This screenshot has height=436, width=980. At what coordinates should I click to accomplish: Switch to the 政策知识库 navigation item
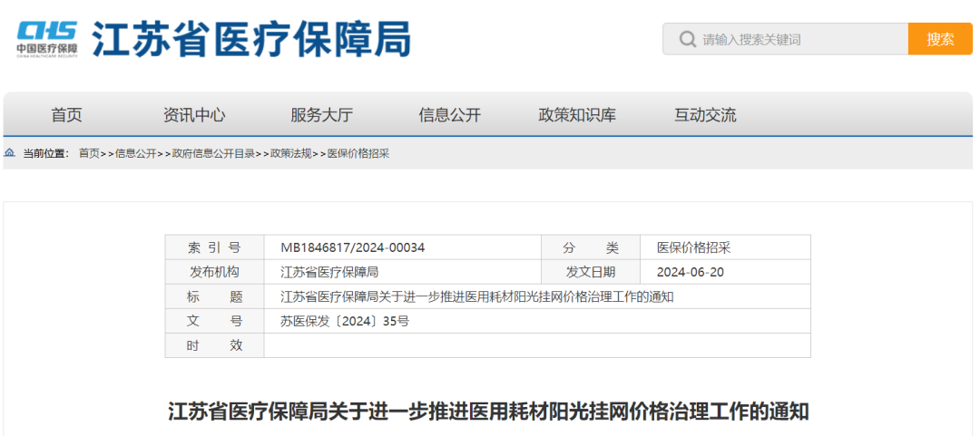pyautogui.click(x=577, y=115)
